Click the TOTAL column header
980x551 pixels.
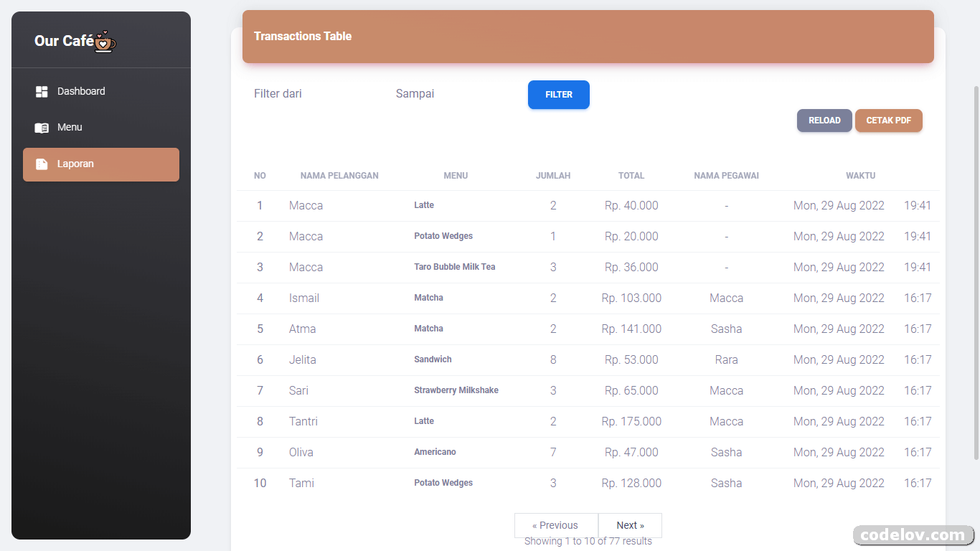tap(631, 176)
